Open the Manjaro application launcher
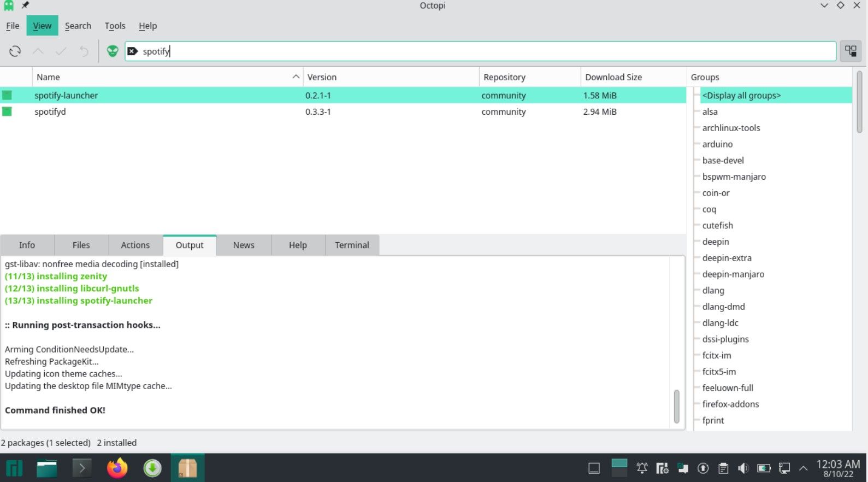The width and height of the screenshot is (868, 482). coord(14,468)
